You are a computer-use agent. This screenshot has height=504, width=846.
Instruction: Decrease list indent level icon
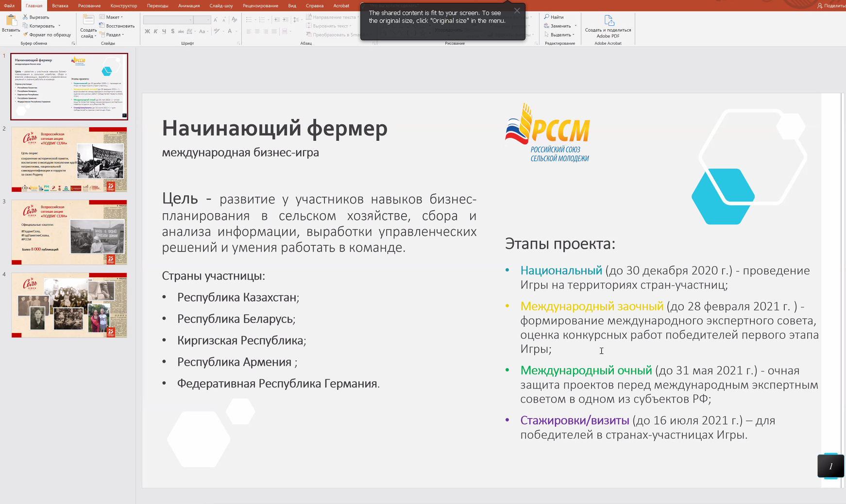[277, 20]
